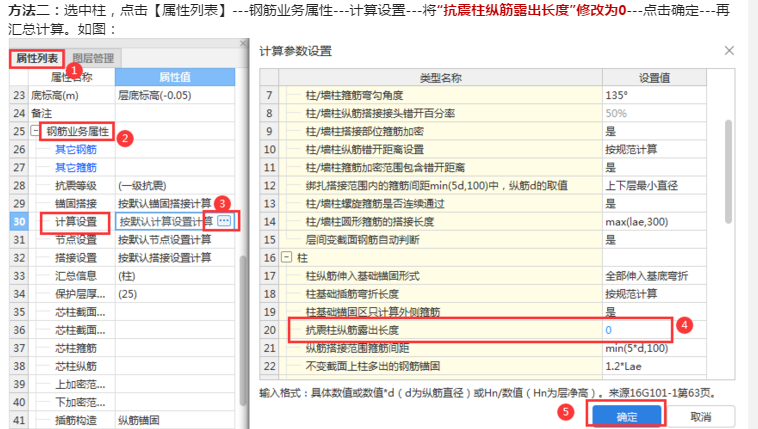Cancel with the 取消 button
Viewport: 758px width, 429px height.
tap(700, 416)
